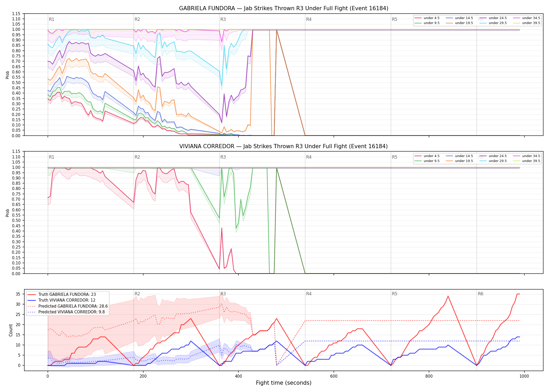Click the x-axis tick label 200

pyautogui.click(x=143, y=376)
